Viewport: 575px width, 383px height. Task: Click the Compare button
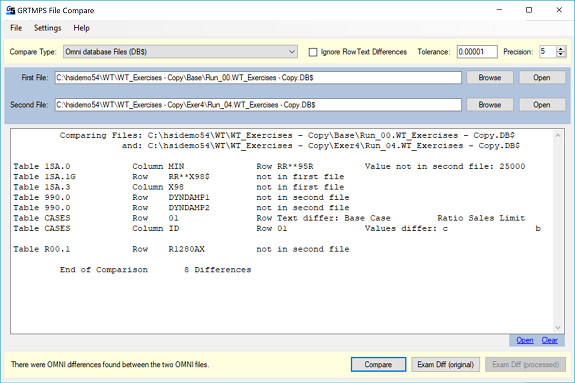378,364
